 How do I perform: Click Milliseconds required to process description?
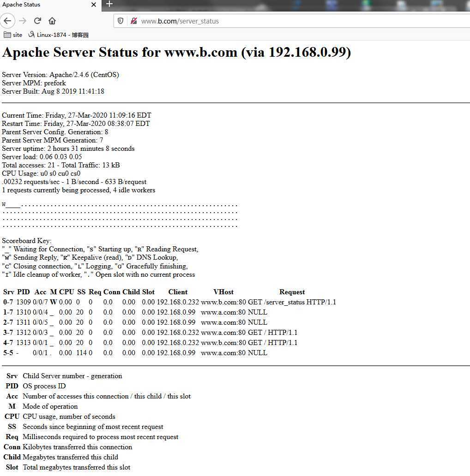click(x=101, y=437)
